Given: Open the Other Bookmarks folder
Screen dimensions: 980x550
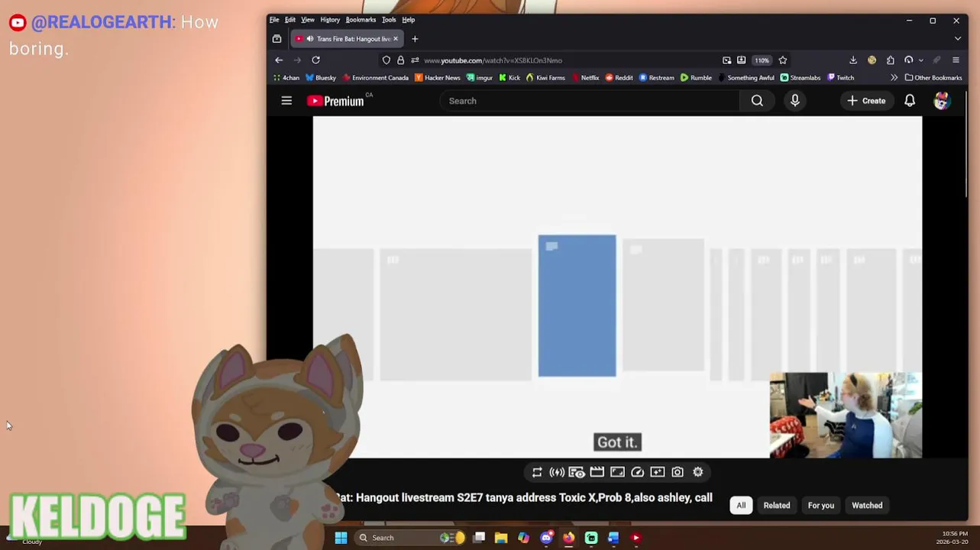Looking at the screenshot, I should 933,78.
